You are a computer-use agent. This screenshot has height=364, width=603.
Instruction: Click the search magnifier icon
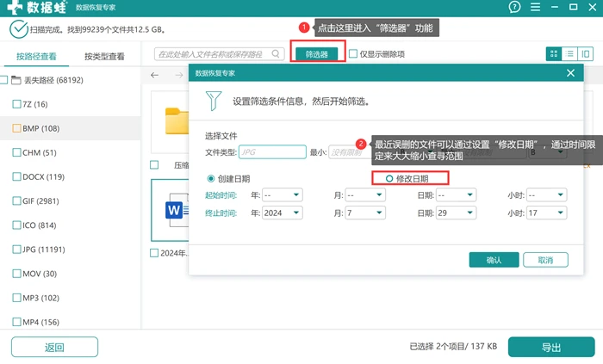point(276,53)
